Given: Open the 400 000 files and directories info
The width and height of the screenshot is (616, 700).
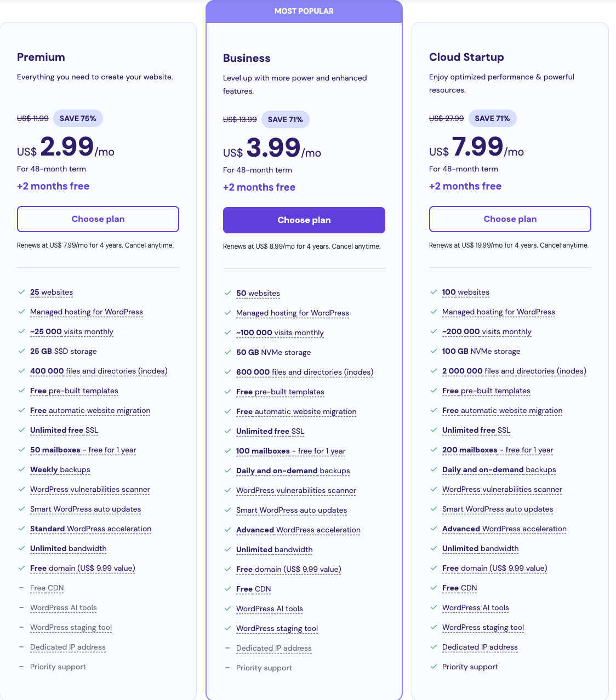Looking at the screenshot, I should [99, 371].
